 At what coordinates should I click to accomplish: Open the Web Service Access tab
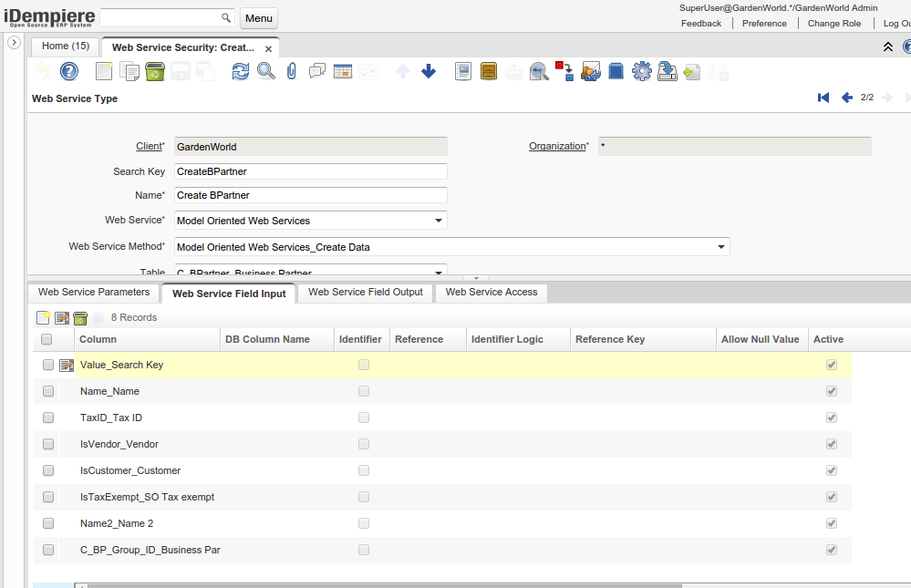(491, 292)
